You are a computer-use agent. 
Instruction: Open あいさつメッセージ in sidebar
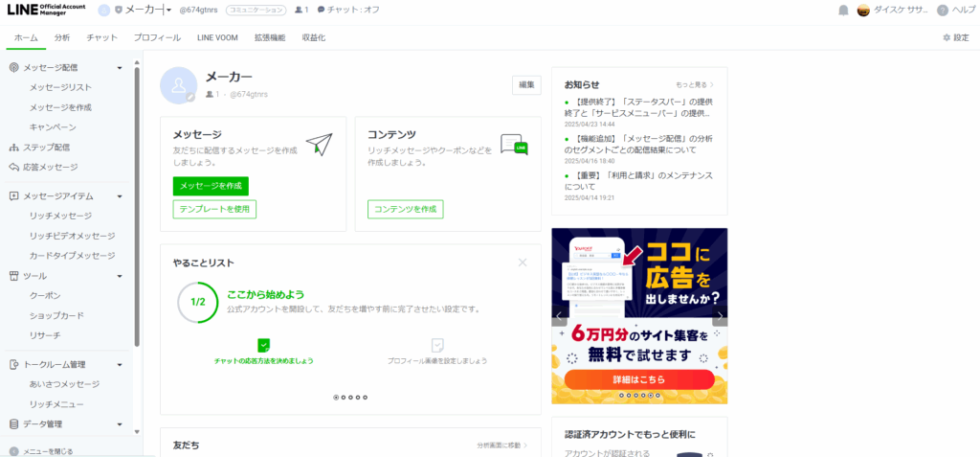(64, 384)
